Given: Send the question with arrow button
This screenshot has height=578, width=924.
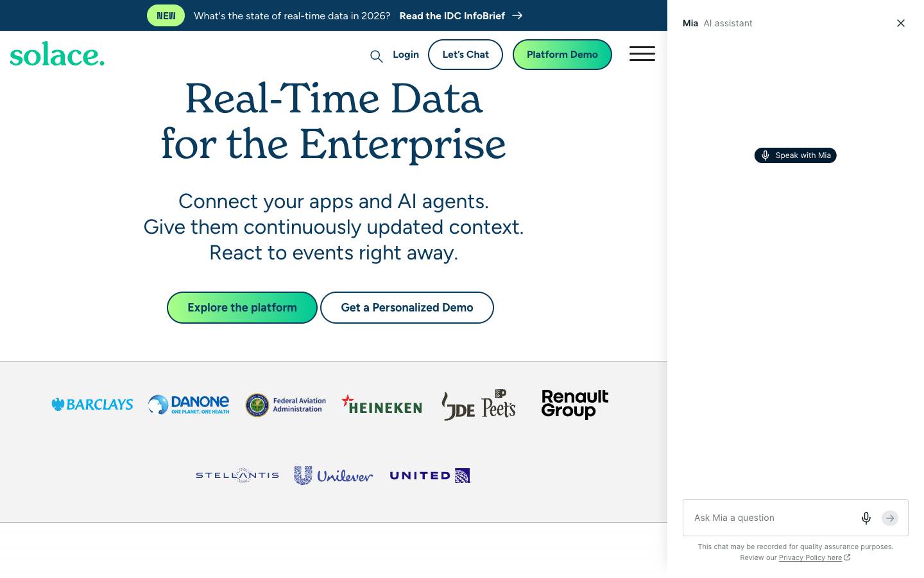Looking at the screenshot, I should pyautogui.click(x=890, y=518).
